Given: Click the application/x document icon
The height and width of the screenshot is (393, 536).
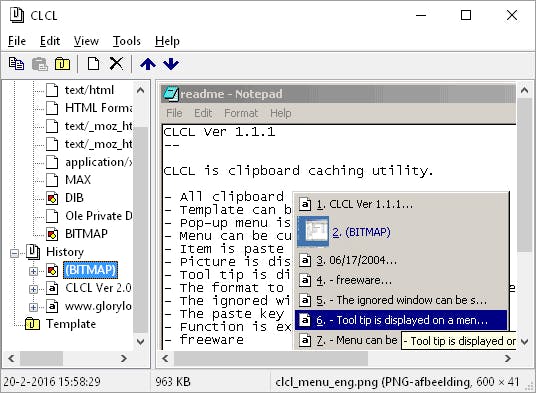Looking at the screenshot, I should (x=52, y=162).
